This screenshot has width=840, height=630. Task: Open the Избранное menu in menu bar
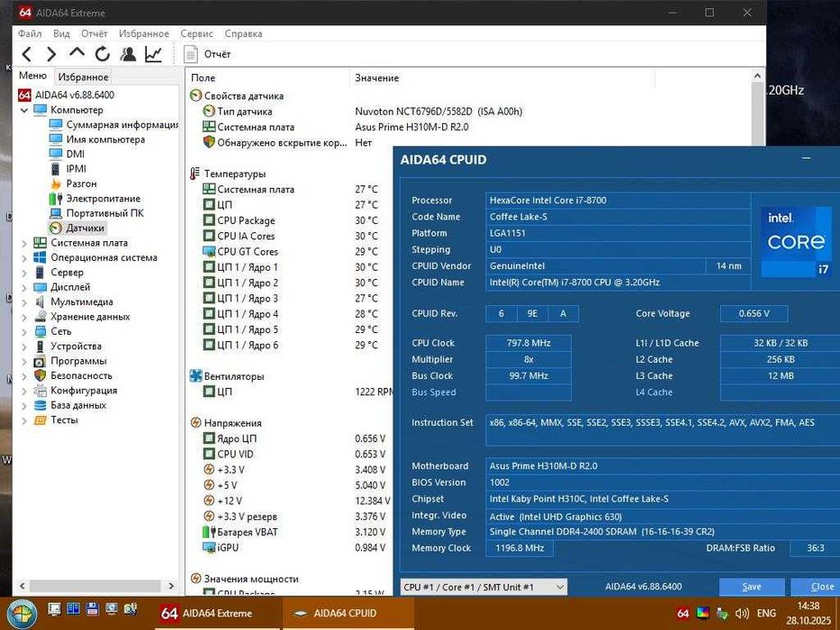tap(144, 33)
